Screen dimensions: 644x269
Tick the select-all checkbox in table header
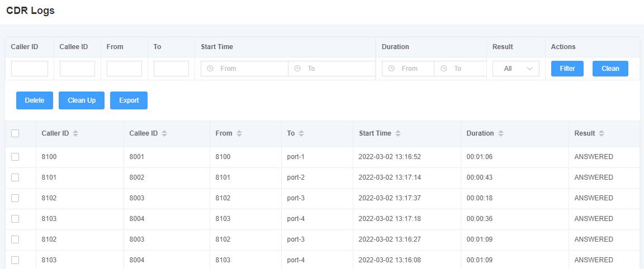coord(15,133)
